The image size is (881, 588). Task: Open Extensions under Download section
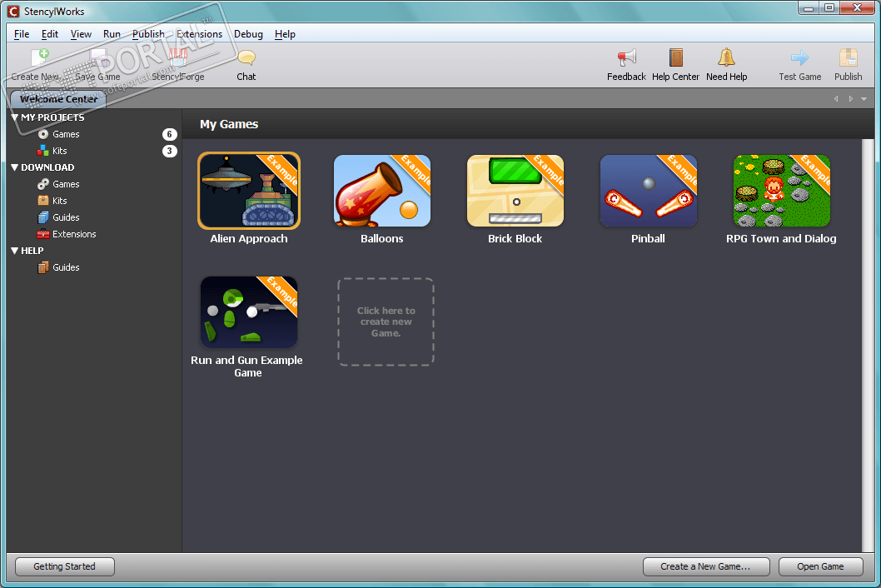(x=74, y=234)
